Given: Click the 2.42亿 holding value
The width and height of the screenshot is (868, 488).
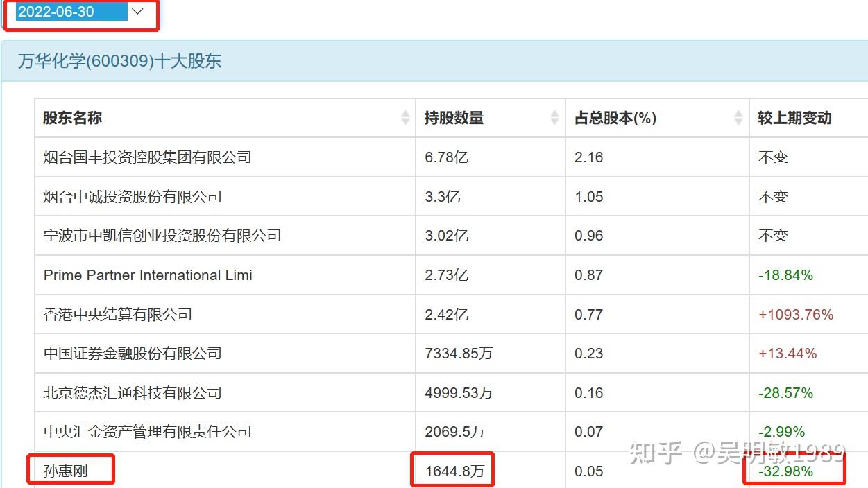Looking at the screenshot, I should point(447,314).
